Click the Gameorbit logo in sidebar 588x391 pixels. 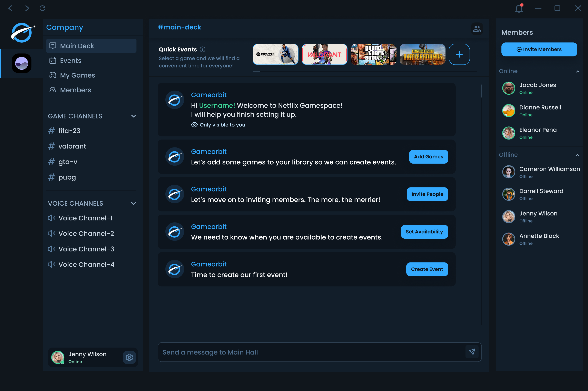[23, 33]
